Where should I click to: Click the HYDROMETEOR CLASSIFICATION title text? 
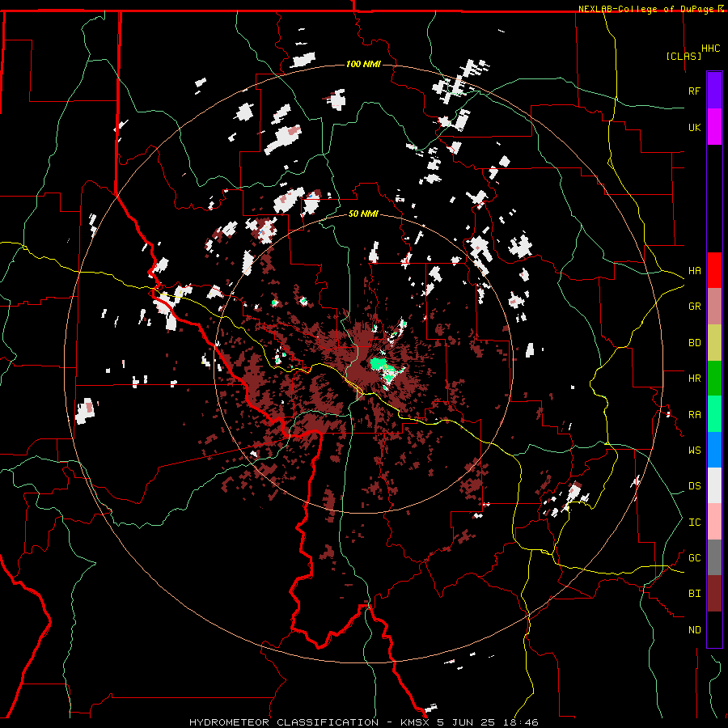tap(284, 722)
